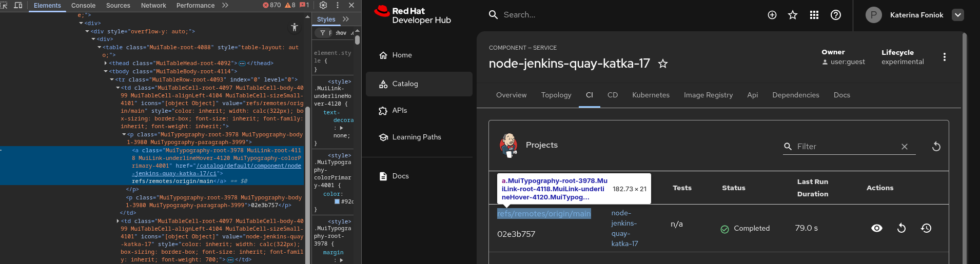The width and height of the screenshot is (980, 264).
Task: Switch to the Kubernetes tab
Action: 651,95
